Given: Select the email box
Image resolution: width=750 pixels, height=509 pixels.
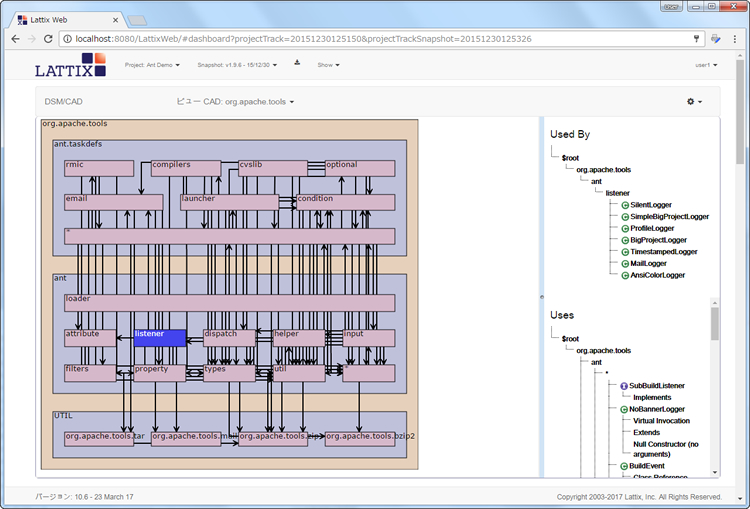Looking at the screenshot, I should (114, 202).
